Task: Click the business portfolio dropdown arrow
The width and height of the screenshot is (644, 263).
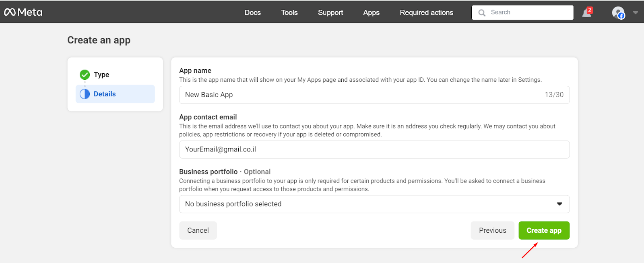Action: click(559, 204)
